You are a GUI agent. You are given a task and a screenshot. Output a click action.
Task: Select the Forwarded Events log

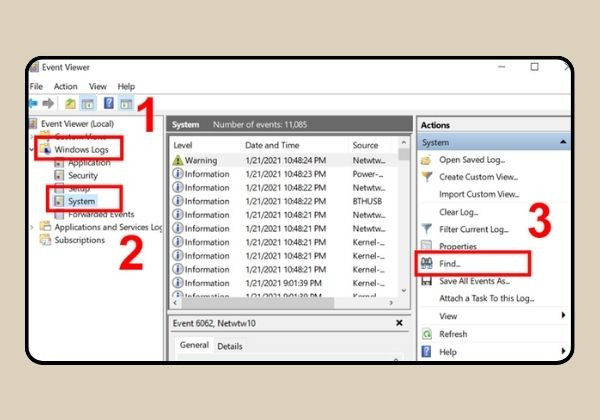click(x=101, y=214)
